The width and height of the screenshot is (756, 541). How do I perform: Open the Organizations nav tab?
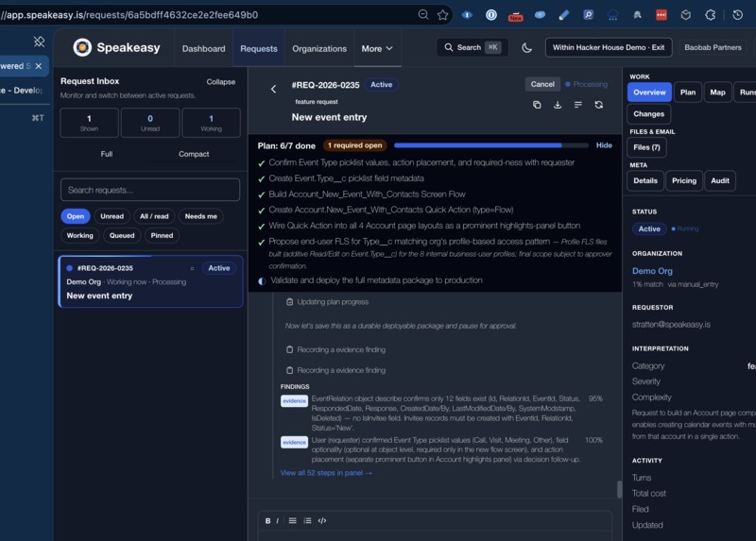319,49
